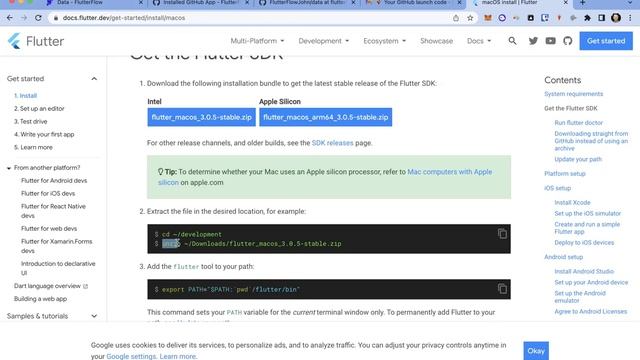Close the Data - FlutterFlow tab
Image resolution: width=640 pixels, height=360 pixels.
coord(141,3)
